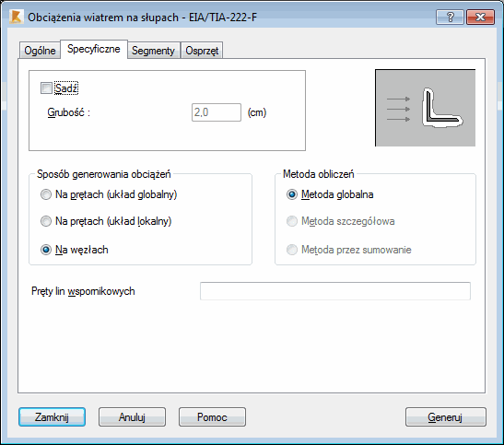Viewport: 504px width, 445px height.
Task: Click the iced angle profile preview image
Action: coord(425,108)
